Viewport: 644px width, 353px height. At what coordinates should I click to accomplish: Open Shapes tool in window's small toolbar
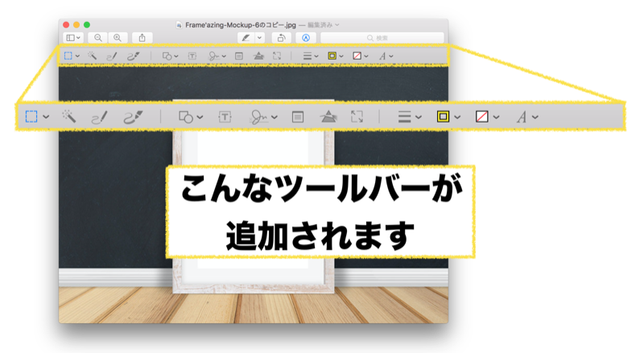[170, 56]
